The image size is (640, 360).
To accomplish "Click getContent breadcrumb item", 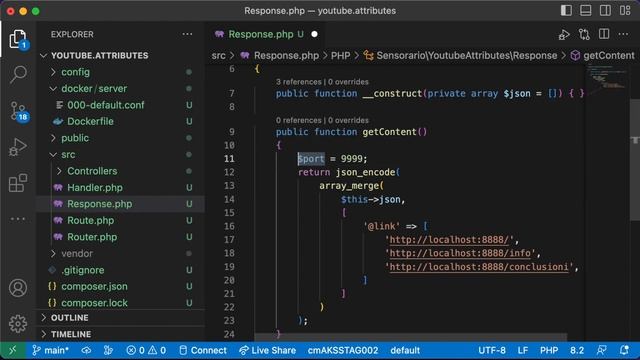I will (x=602, y=56).
